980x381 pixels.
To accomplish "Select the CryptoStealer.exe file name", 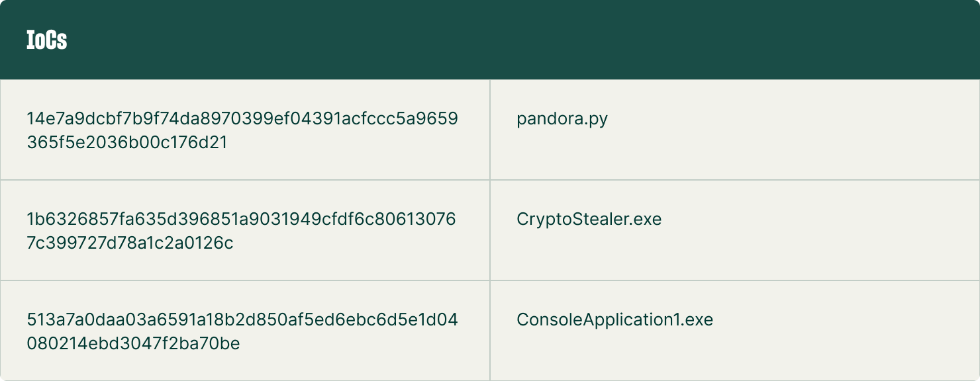I will click(x=589, y=219).
